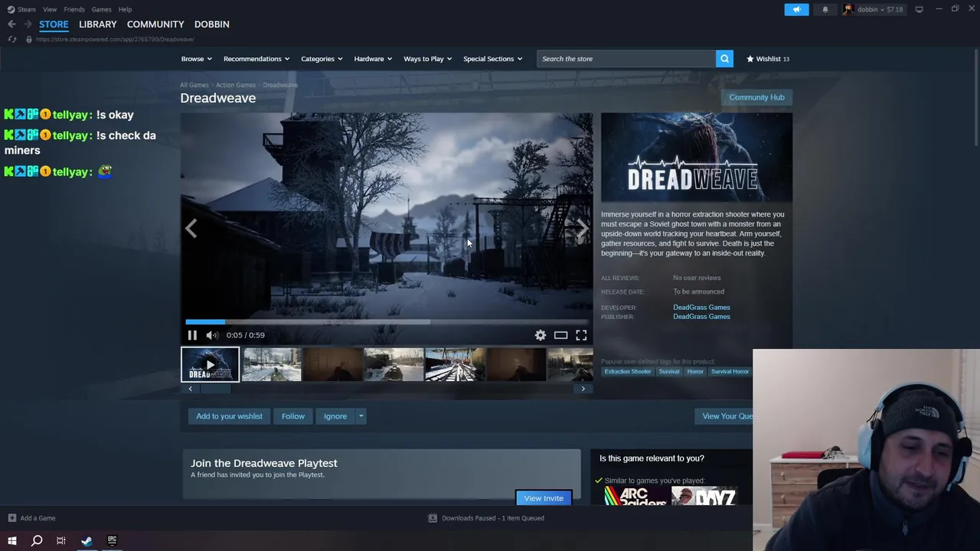The width and height of the screenshot is (980, 551).
Task: Open the Ignore button dropdown arrow
Action: click(x=361, y=416)
